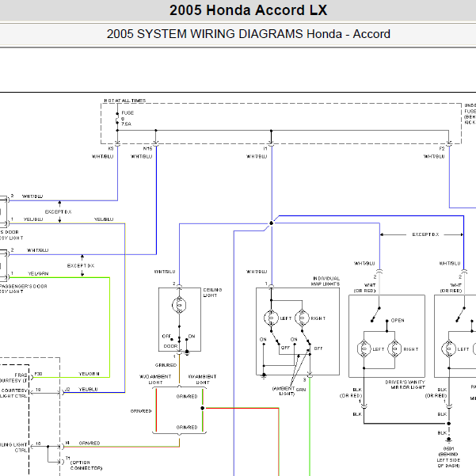This screenshot has width=476, height=476.
Task: Click the driver's vanity LEFT bulb symbol
Action: tap(364, 348)
